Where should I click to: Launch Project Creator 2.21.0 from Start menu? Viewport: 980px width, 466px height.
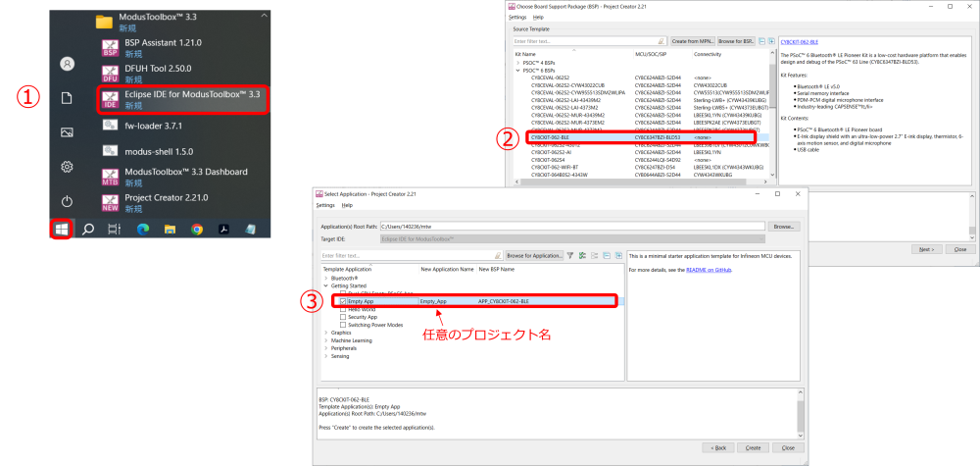(181, 203)
